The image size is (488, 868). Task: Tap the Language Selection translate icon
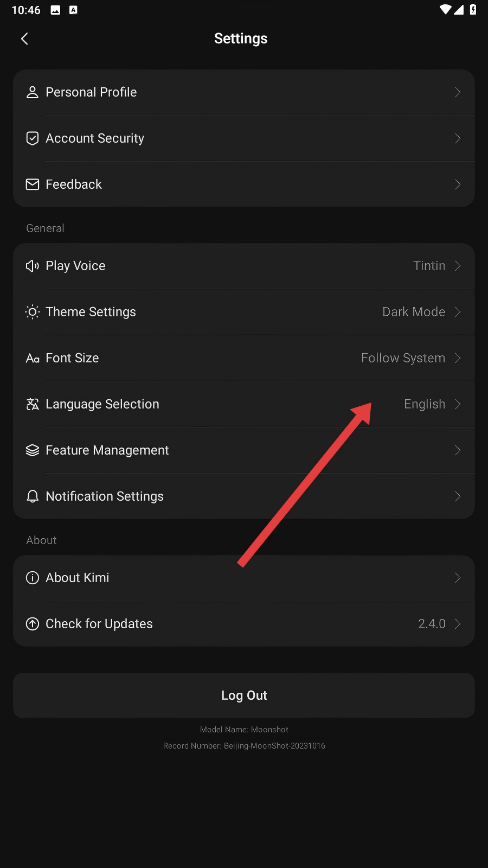(x=33, y=404)
